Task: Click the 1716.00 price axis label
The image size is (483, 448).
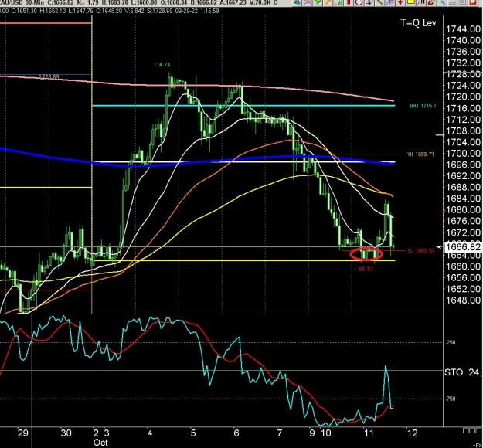Action: [x=463, y=108]
